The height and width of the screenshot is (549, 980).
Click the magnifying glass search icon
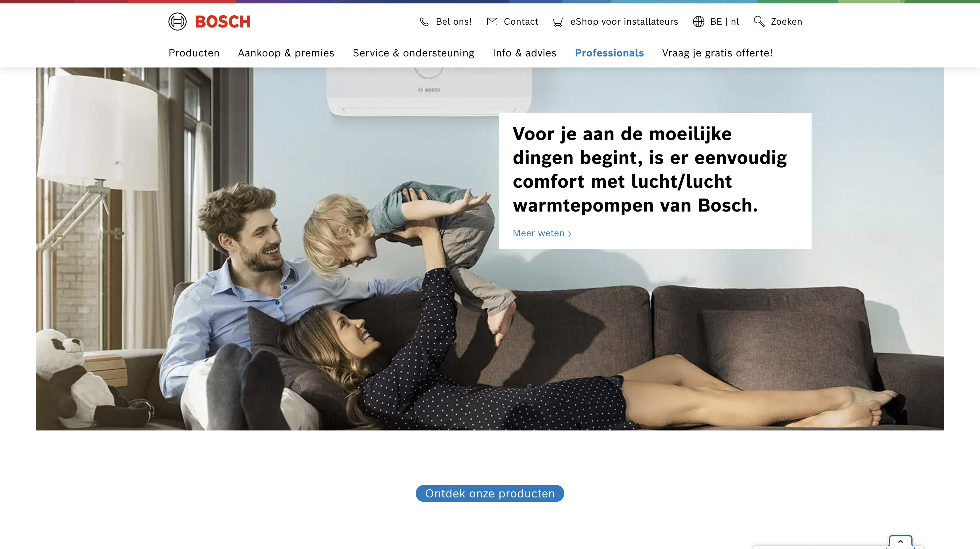click(759, 22)
